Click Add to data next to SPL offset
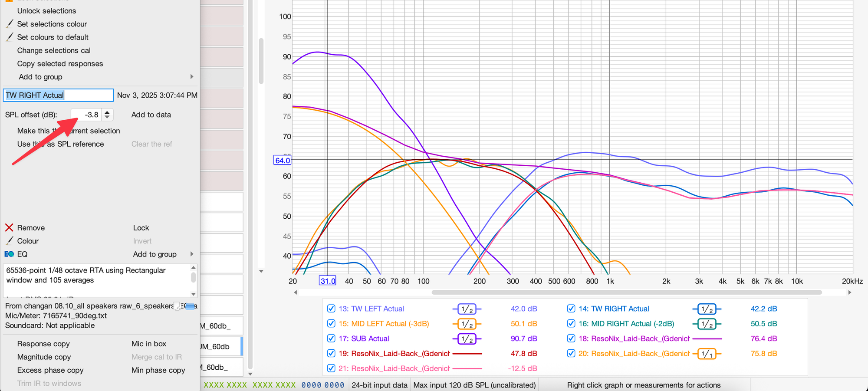The height and width of the screenshot is (391, 868). pos(151,115)
